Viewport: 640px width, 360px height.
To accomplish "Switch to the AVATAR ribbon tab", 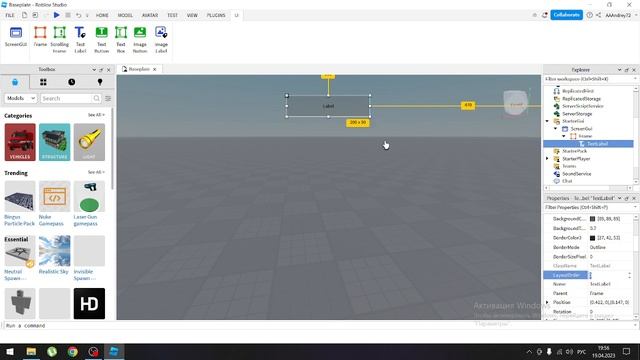I will (150, 15).
